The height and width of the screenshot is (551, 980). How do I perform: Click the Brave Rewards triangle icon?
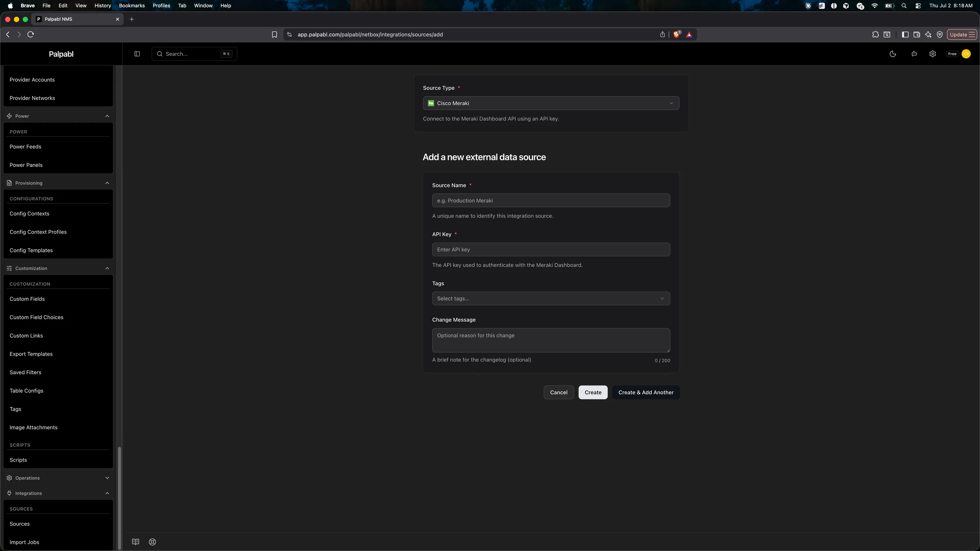[689, 35]
